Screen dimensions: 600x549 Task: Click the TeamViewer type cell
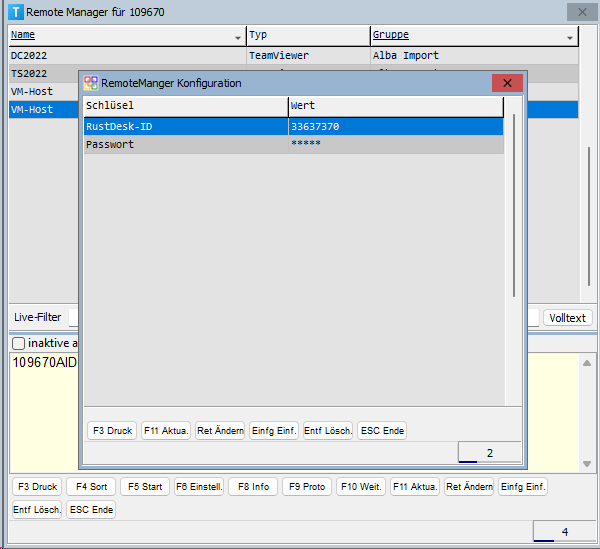click(308, 56)
